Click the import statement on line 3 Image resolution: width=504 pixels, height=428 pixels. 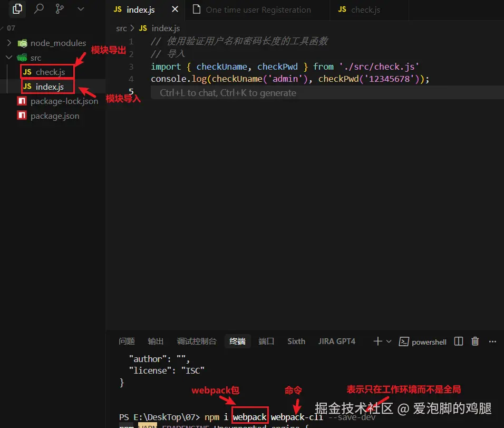pos(285,66)
